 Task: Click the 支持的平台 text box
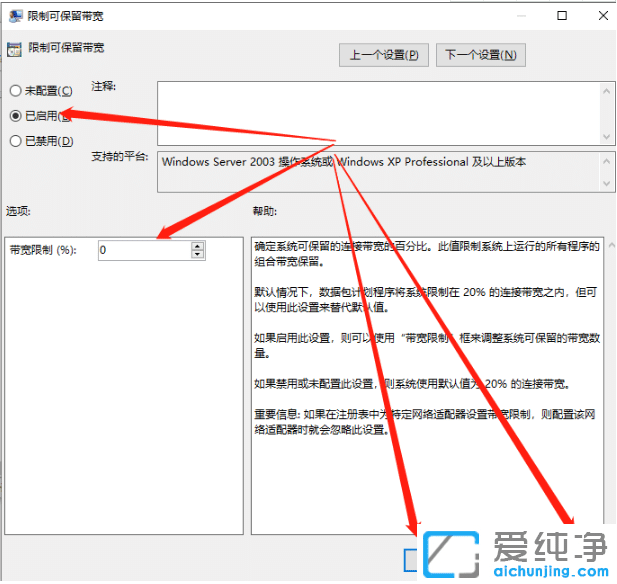click(380, 172)
